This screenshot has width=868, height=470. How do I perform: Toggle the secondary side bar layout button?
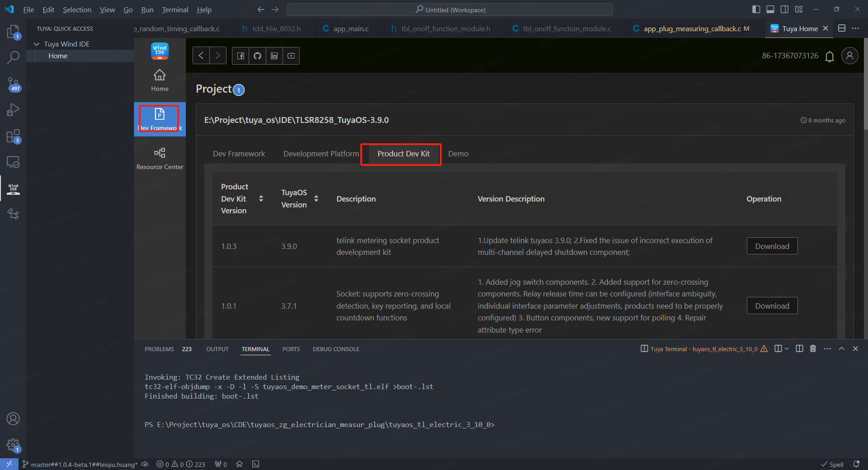tap(785, 9)
